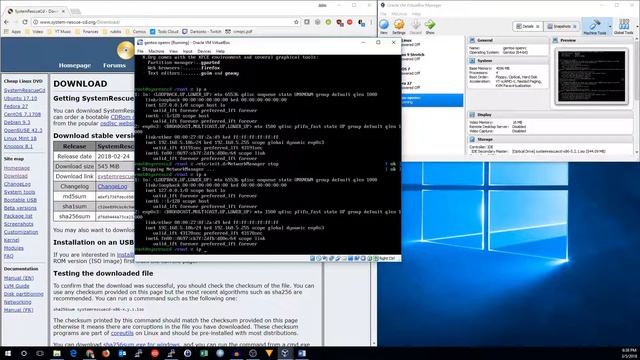The width and height of the screenshot is (640, 360).
Task: Collapse the Preview section header
Action: coord(592,40)
